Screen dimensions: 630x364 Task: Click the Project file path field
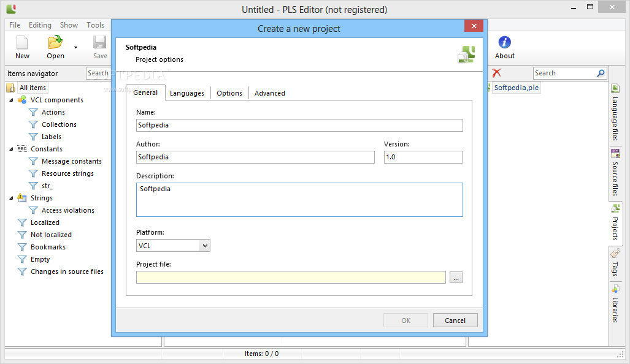click(x=291, y=278)
